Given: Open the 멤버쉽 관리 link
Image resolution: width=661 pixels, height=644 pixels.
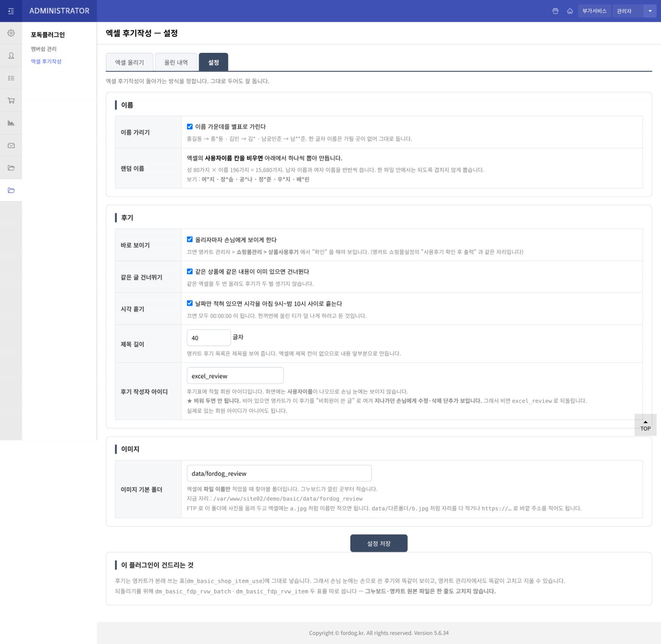Looking at the screenshot, I should coord(44,49).
